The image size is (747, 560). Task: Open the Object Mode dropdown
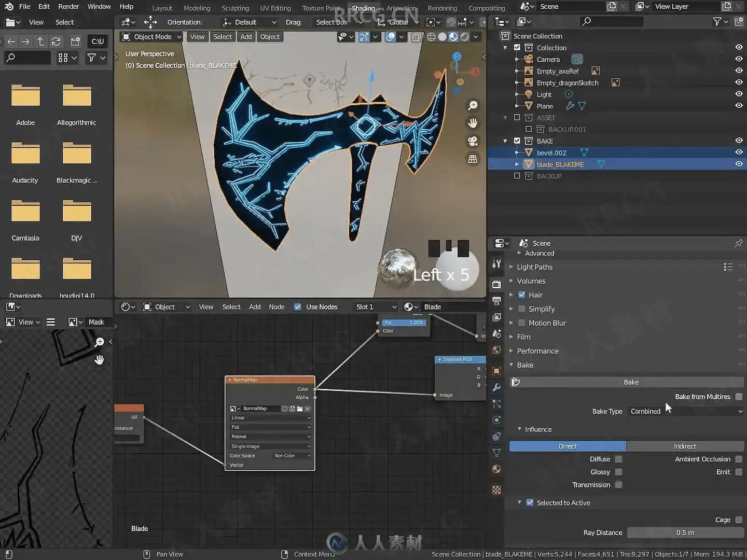click(151, 37)
